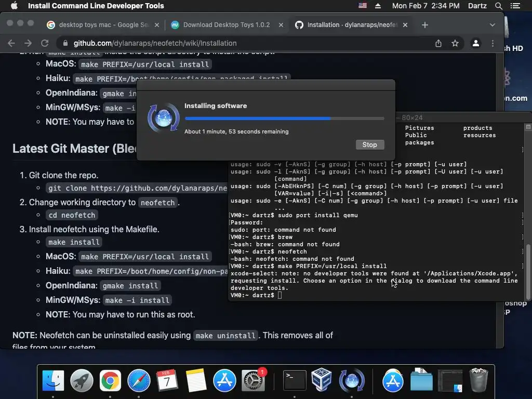Click the share page icon
Viewport: 532px width, 399px height.
[438, 43]
